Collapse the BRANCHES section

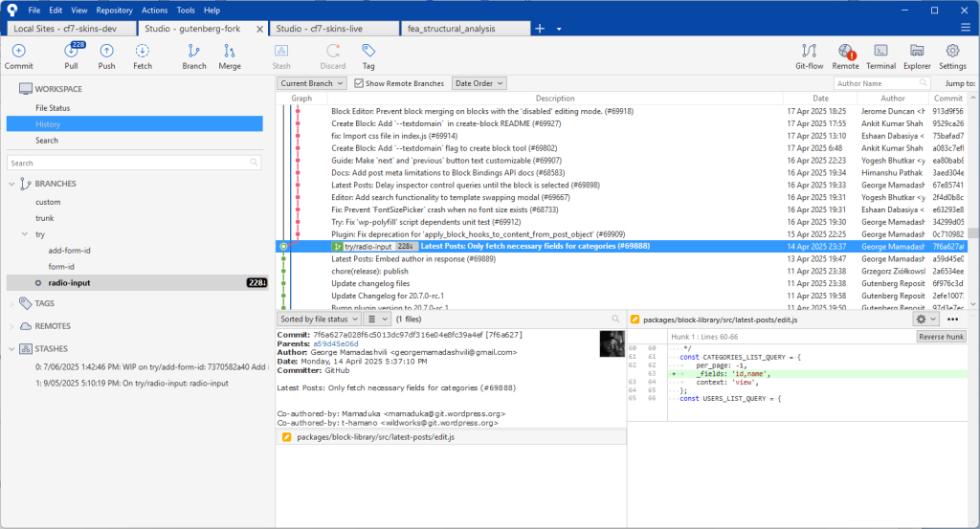point(12,183)
